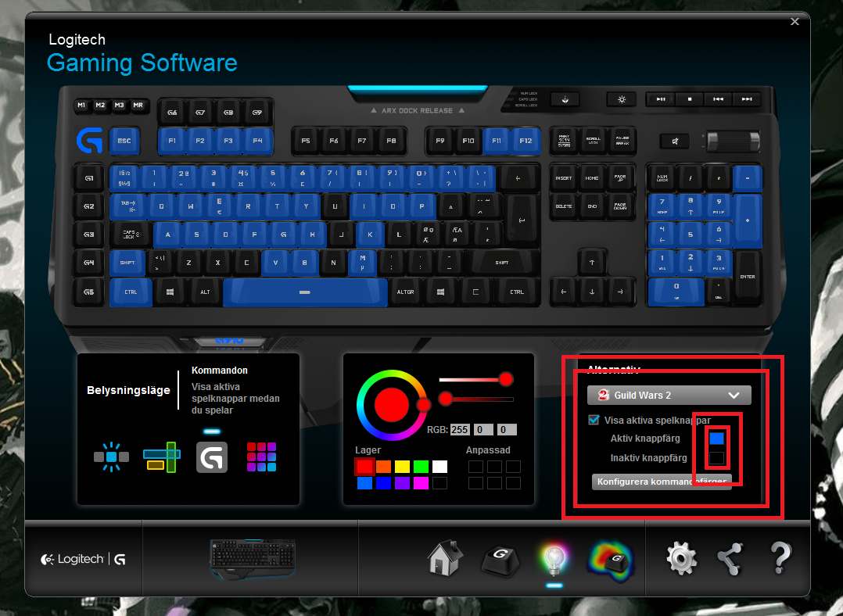Open the lighting settings bulb icon
The width and height of the screenshot is (843, 616).
click(554, 560)
